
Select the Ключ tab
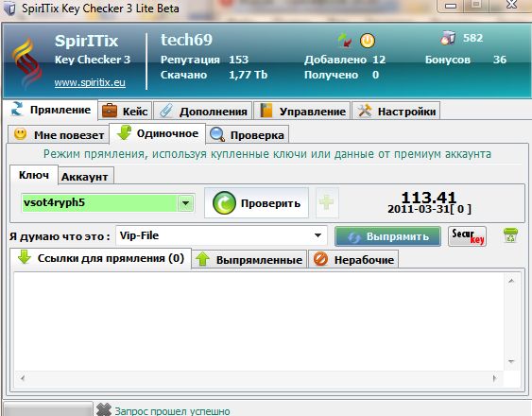click(x=34, y=175)
